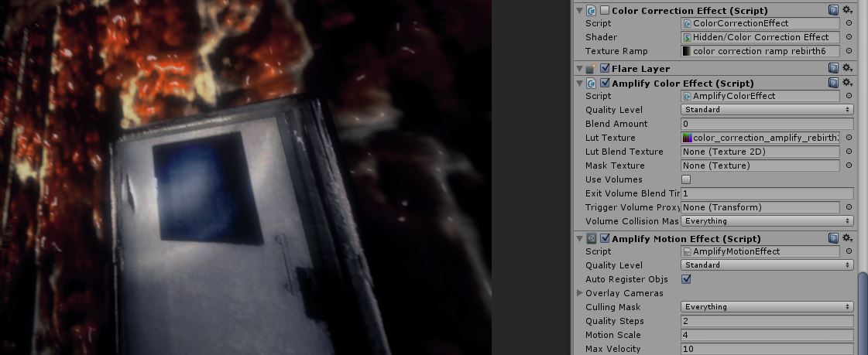Image resolution: width=868 pixels, height=355 pixels.
Task: Click the Amplify Motion Effect component icon
Action: pos(592,239)
